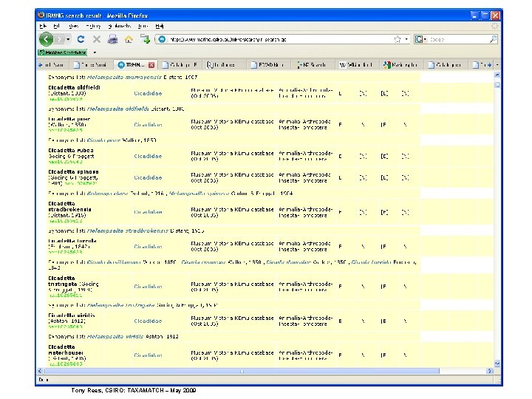This screenshot has width=532, height=399.
Task: Open the Help menu
Action: pyautogui.click(x=160, y=26)
